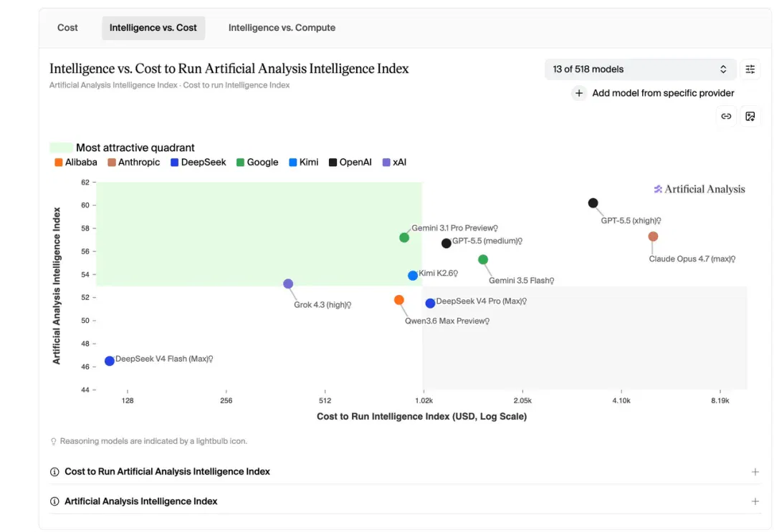Toggle Anthropic legend entry
774x532 pixels.
(x=134, y=163)
